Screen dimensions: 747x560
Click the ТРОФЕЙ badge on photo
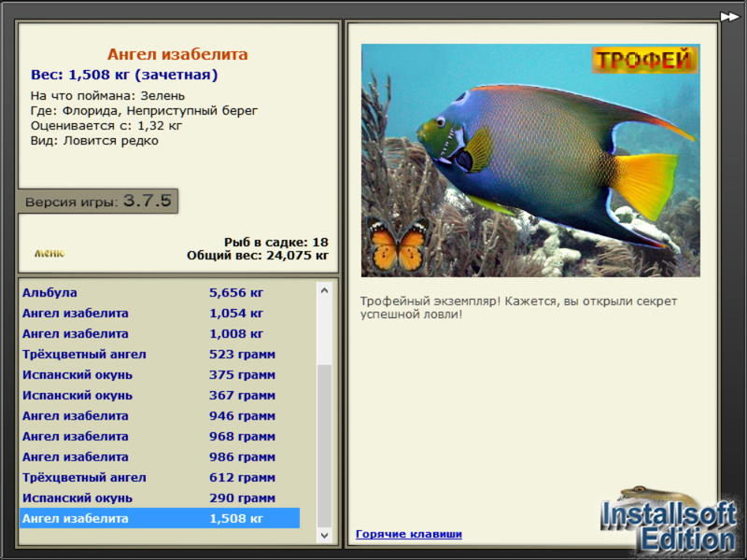(644, 60)
